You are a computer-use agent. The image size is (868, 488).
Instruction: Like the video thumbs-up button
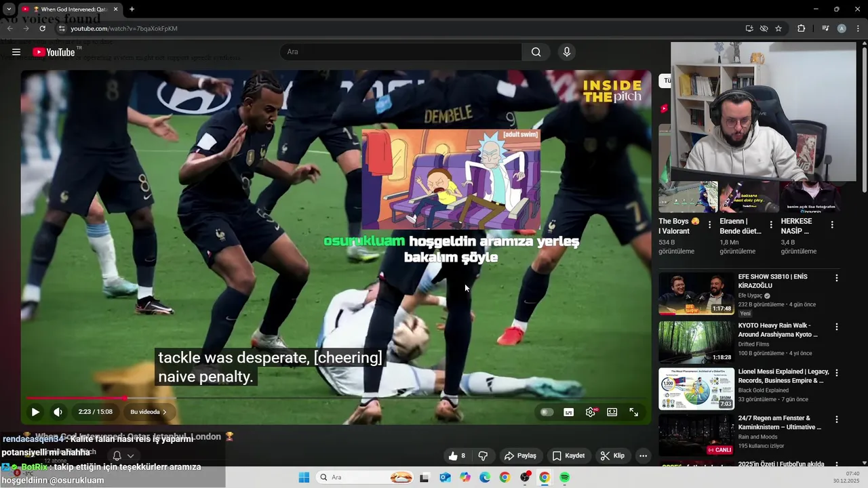(x=457, y=455)
